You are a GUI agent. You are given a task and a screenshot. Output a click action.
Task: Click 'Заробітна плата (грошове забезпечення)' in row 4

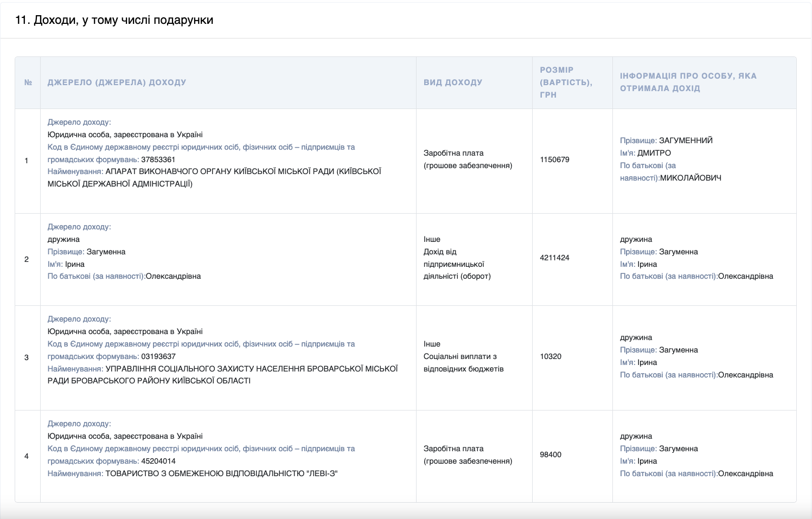(x=468, y=454)
